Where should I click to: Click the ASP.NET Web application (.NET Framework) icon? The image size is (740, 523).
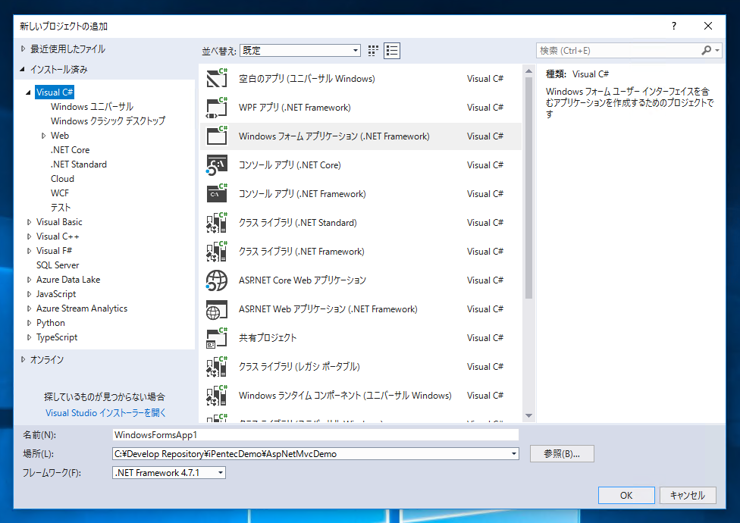click(x=217, y=309)
